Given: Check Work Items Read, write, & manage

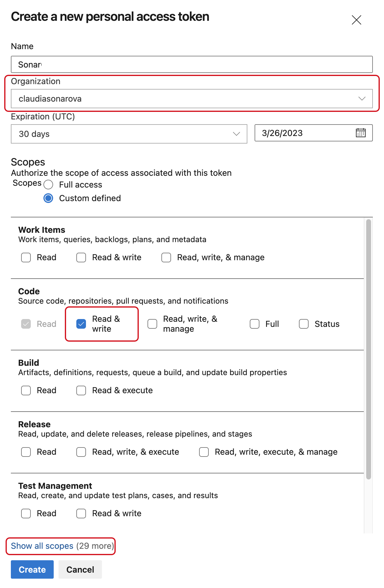Looking at the screenshot, I should click(x=166, y=258).
